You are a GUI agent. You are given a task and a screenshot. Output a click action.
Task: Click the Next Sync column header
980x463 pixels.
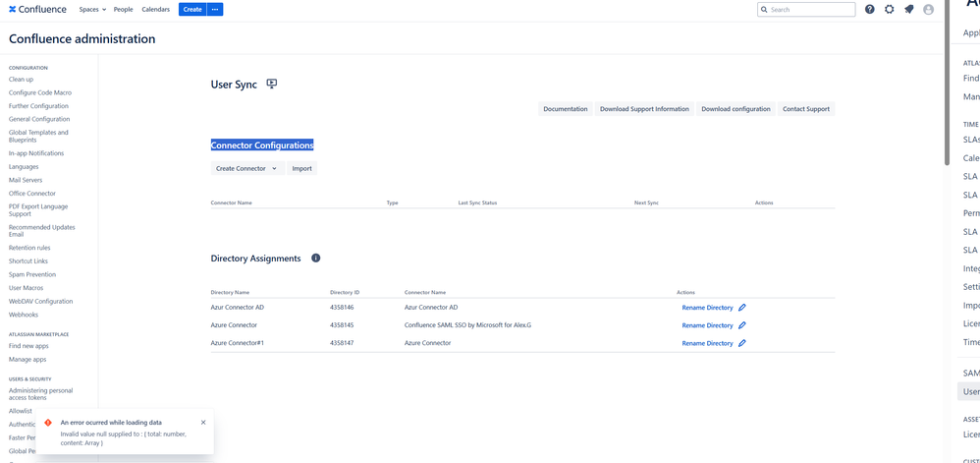[646, 203]
